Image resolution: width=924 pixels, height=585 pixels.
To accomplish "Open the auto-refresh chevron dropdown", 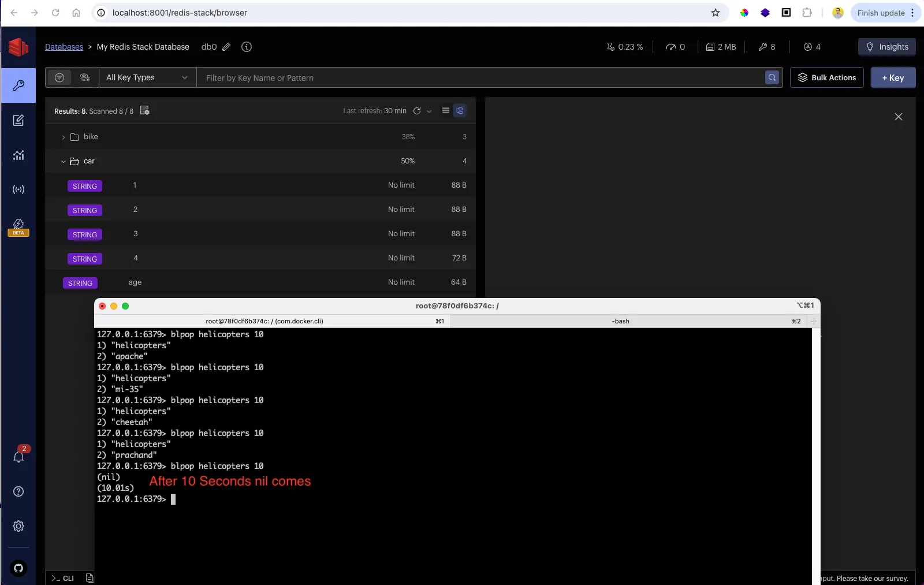I will click(x=429, y=111).
